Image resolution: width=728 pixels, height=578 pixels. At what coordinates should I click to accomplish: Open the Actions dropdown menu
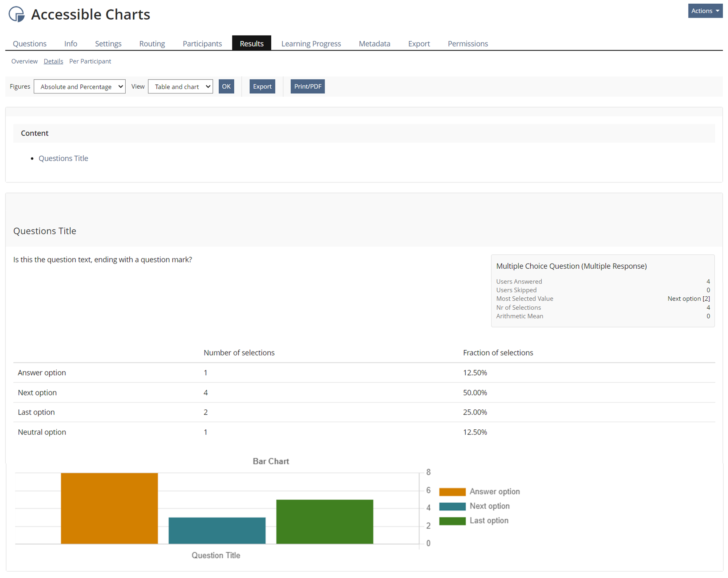[704, 11]
